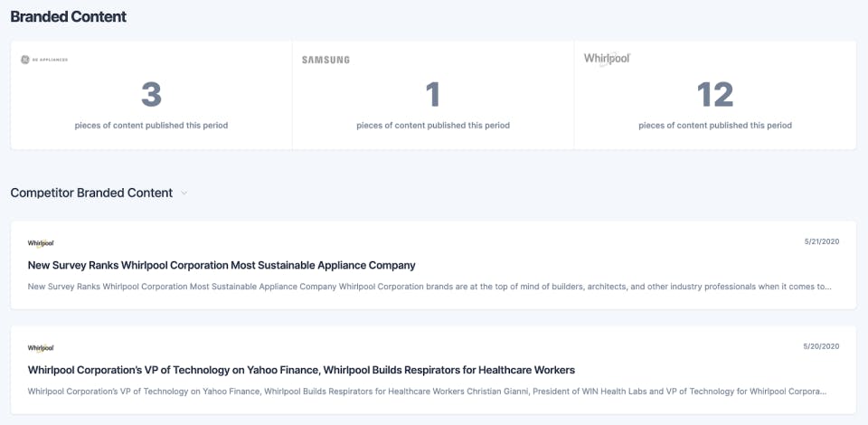Click the caption under the Samsung count
The image size is (868, 425).
433,126
